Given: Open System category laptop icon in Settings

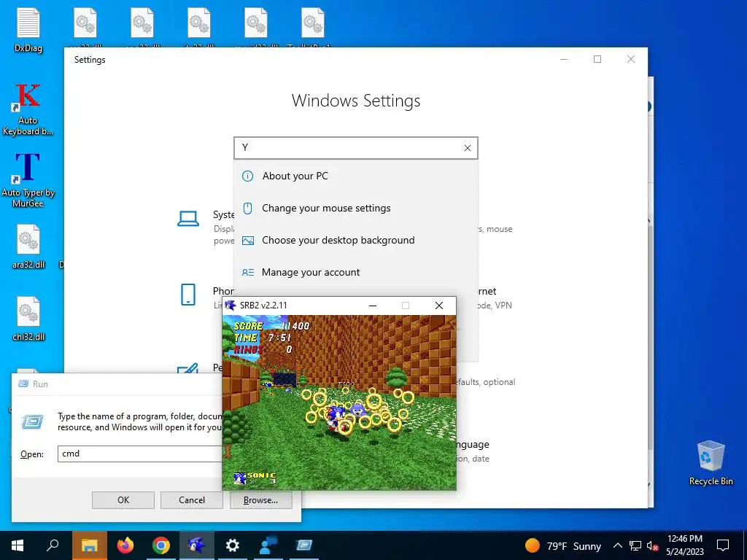Looking at the screenshot, I should pyautogui.click(x=188, y=219).
